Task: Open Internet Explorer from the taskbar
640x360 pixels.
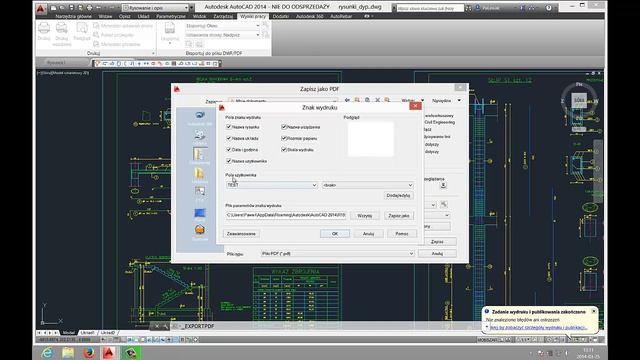Action: (x=47, y=353)
